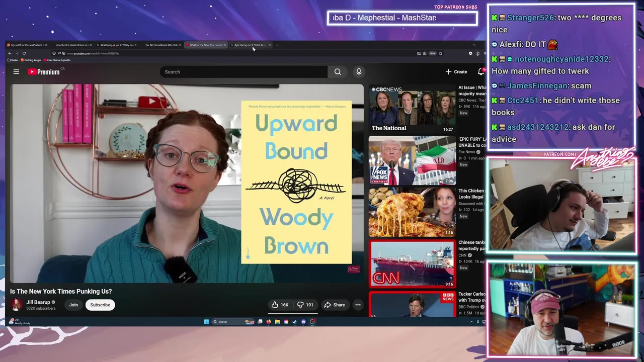This screenshot has height=362, width=644.
Task: Open YouTube notifications bell
Action: point(481,72)
